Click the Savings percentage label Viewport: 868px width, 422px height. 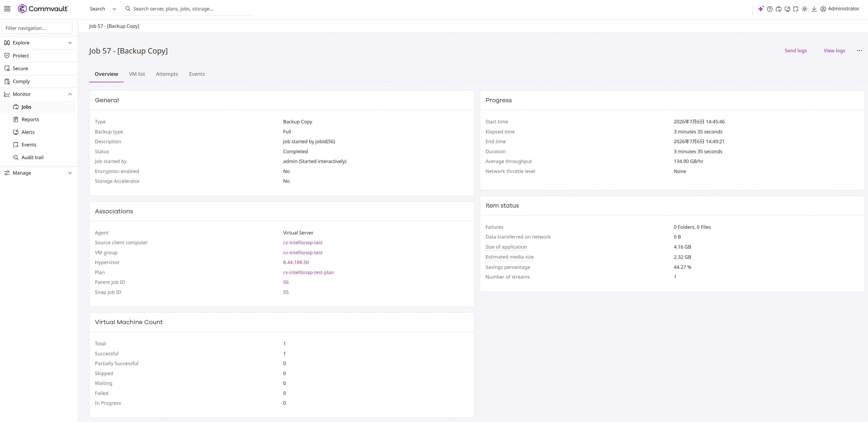[507, 267]
